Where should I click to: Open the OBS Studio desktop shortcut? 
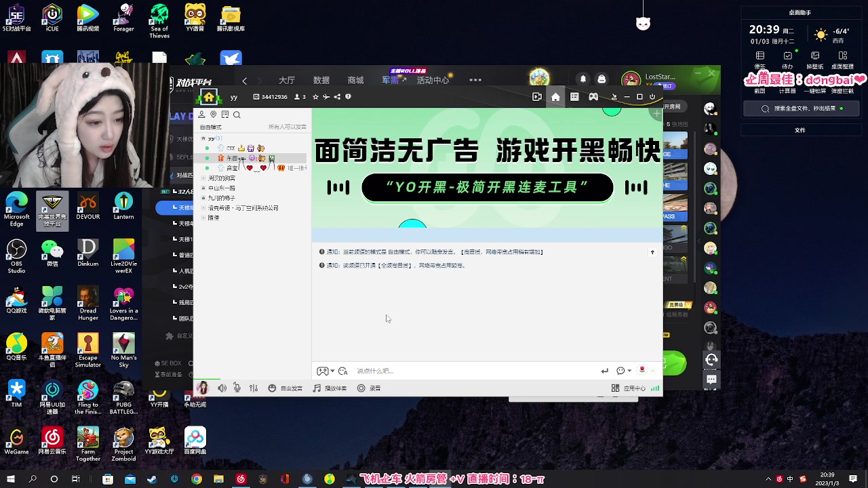tap(16, 257)
